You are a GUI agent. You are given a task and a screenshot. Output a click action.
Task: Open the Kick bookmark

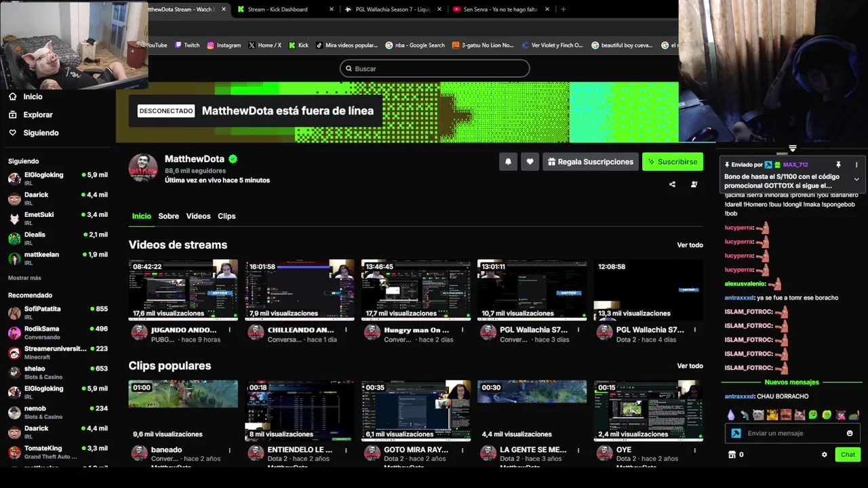pyautogui.click(x=298, y=45)
